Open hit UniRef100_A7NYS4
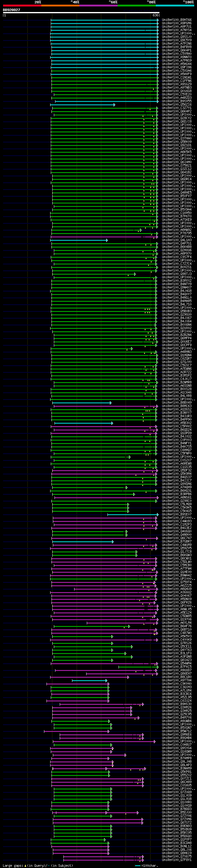The image size is (197, 868). 176,30
